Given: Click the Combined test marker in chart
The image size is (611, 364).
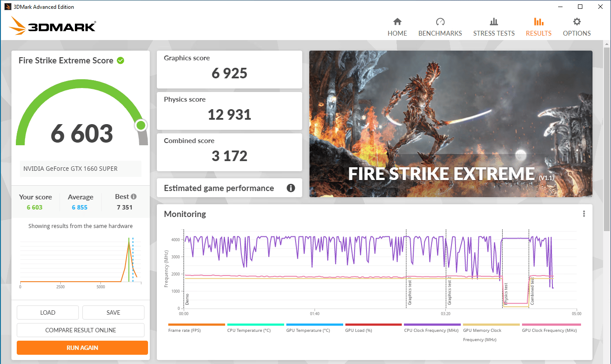Looking at the screenshot, I should coord(532,292).
